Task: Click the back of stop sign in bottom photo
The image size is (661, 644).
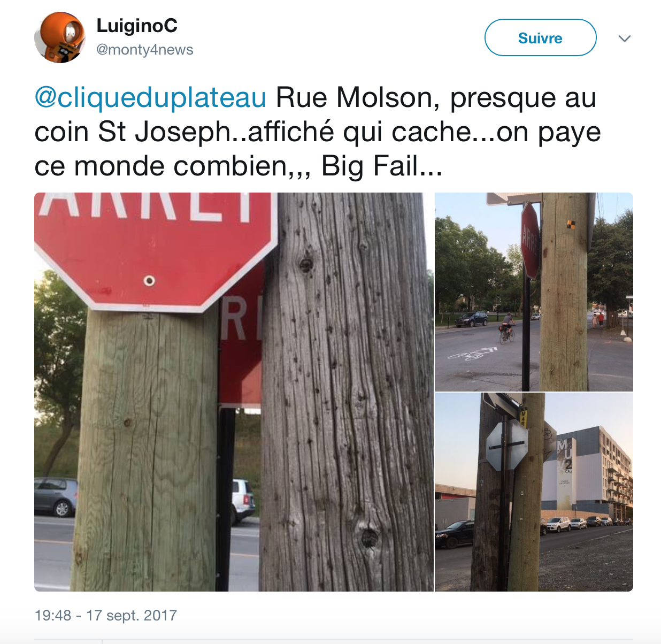Action: pos(507,445)
